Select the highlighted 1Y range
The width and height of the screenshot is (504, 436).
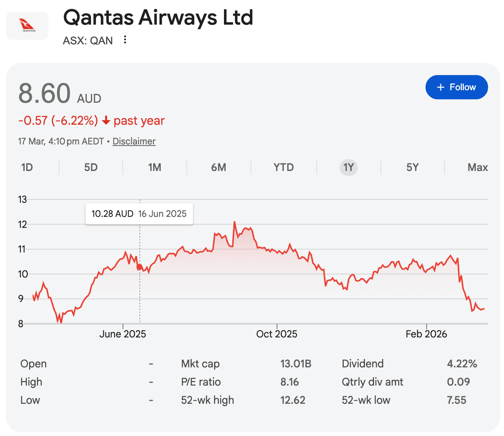348,167
